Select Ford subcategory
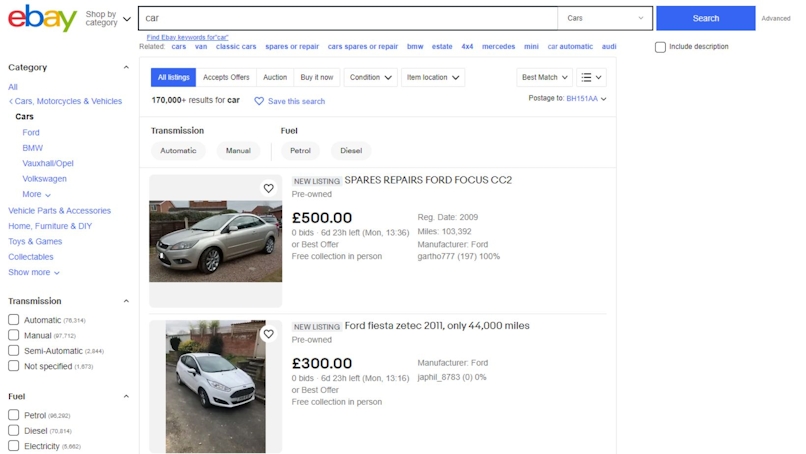This screenshot has width=806, height=454. [x=31, y=132]
